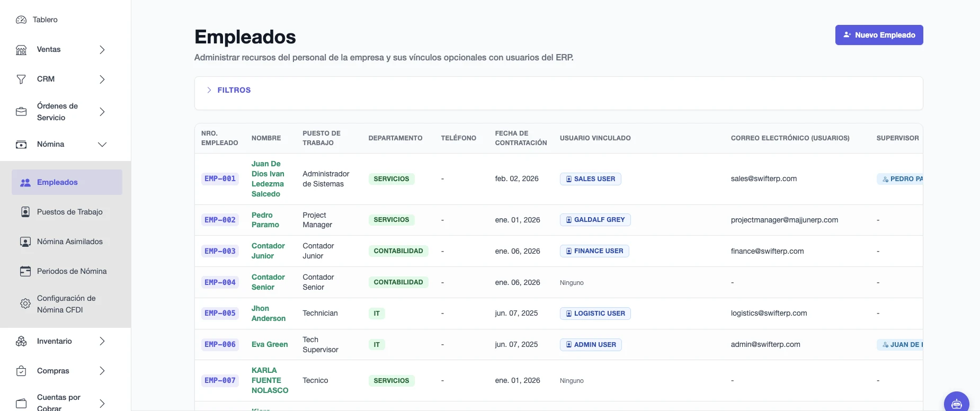980x411 pixels.
Task: Click the Nuevo Empleado button
Action: (x=879, y=35)
